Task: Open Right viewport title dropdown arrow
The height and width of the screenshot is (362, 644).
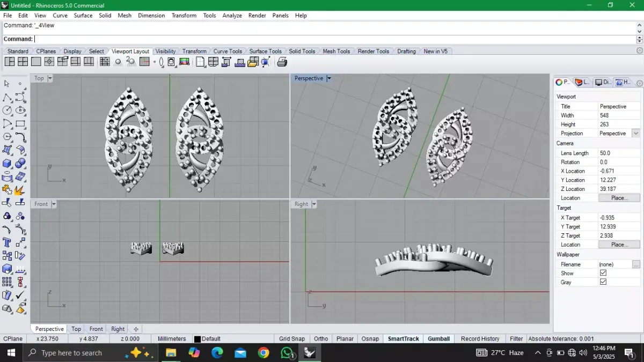Action: (314, 204)
